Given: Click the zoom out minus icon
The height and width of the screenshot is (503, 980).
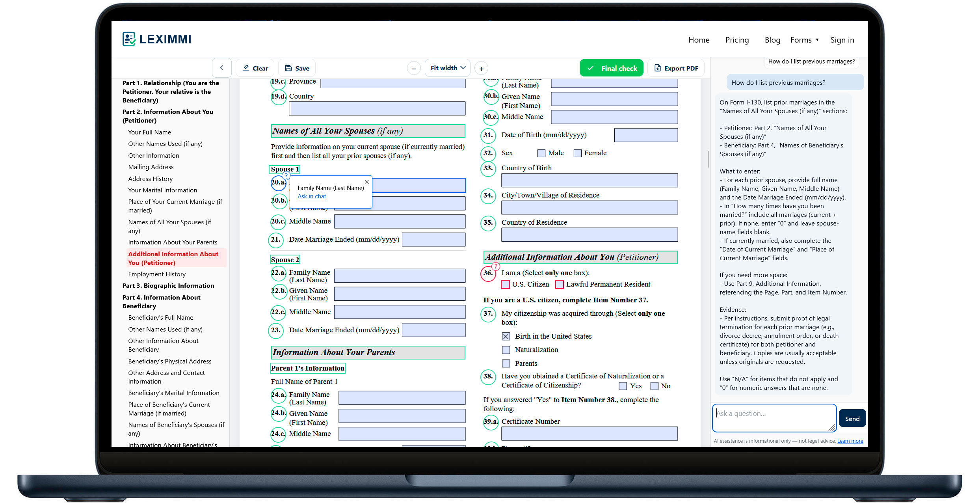Looking at the screenshot, I should point(414,69).
